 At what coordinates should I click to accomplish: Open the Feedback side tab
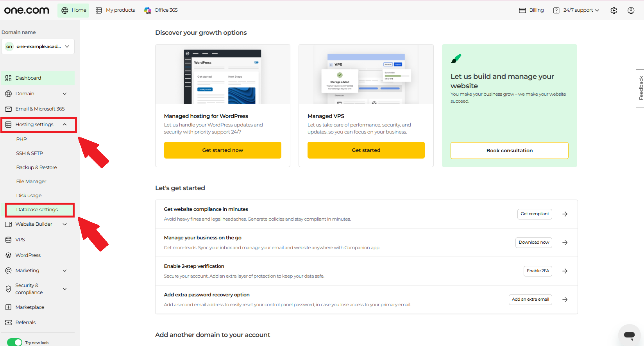640,88
